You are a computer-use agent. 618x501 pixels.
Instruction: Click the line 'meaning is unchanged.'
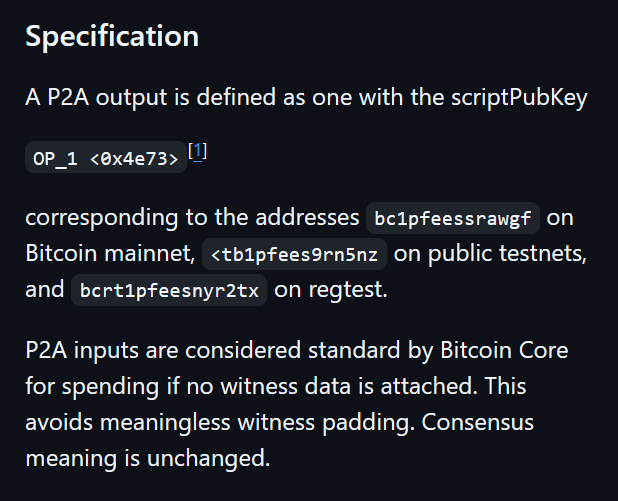tap(147, 458)
